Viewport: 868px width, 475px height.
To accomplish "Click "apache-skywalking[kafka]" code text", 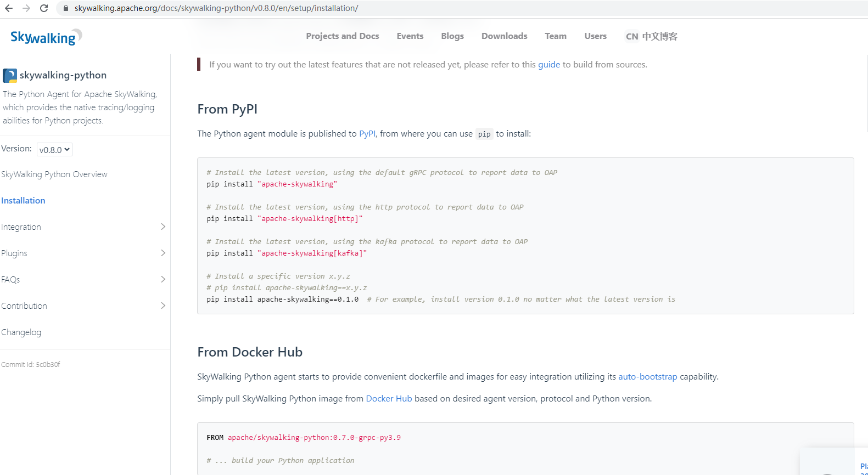I will point(312,253).
